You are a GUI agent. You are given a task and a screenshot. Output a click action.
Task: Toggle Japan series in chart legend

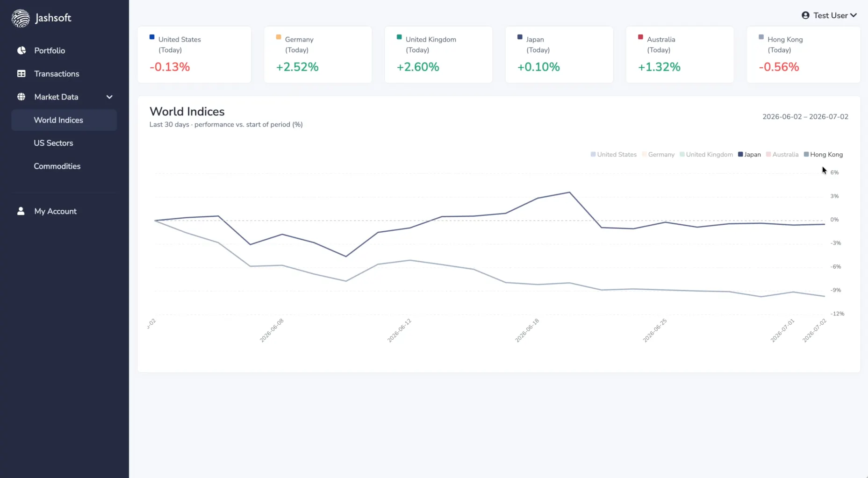pyautogui.click(x=749, y=155)
